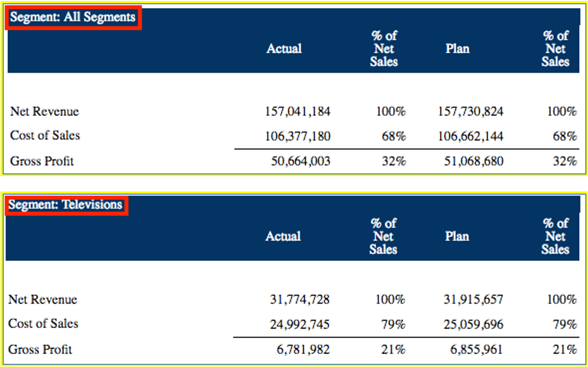Select the Actual column header in All Segments
The width and height of the screenshot is (588, 367).
(x=284, y=49)
